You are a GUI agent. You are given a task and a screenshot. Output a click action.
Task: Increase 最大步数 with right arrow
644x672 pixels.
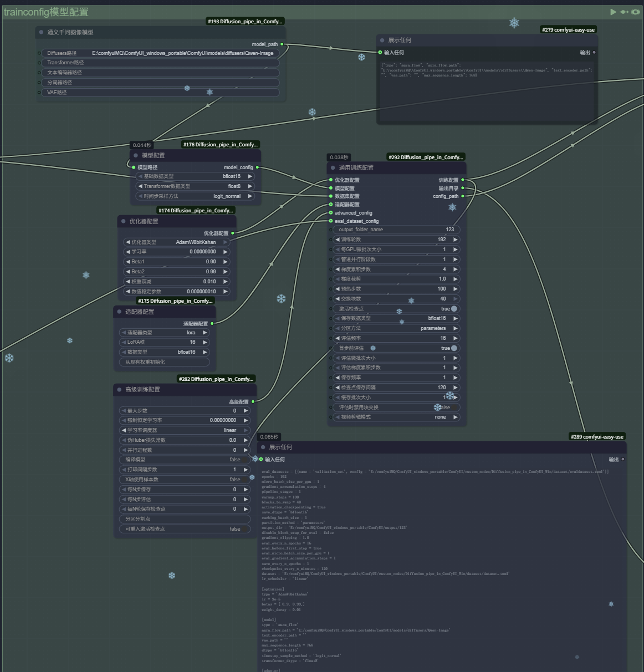246,411
